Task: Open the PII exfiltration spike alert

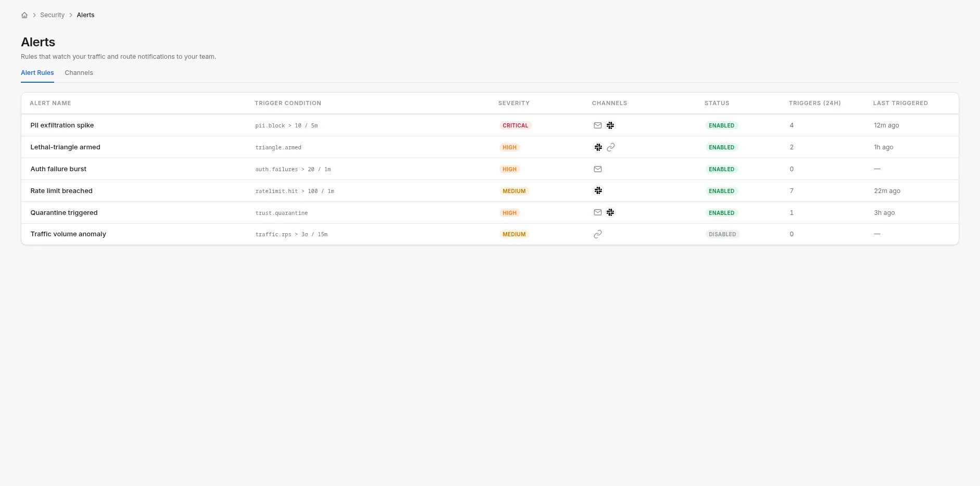Action: pyautogui.click(x=62, y=125)
